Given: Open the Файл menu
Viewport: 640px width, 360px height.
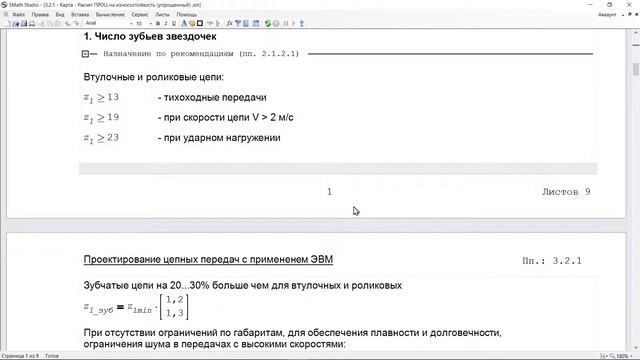Looking at the screenshot, I should tap(18, 15).
